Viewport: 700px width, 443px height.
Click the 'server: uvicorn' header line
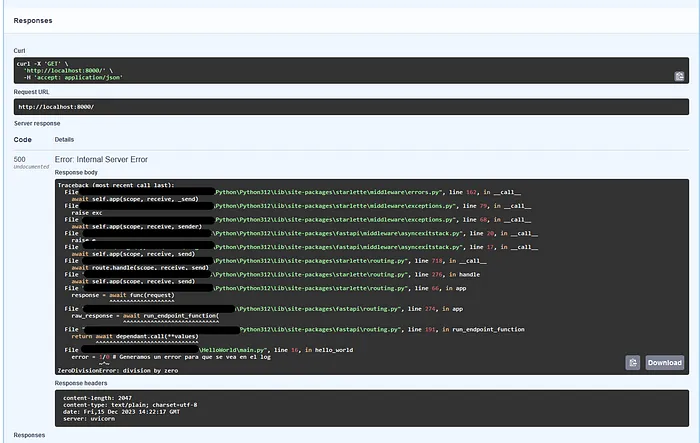coord(89,419)
